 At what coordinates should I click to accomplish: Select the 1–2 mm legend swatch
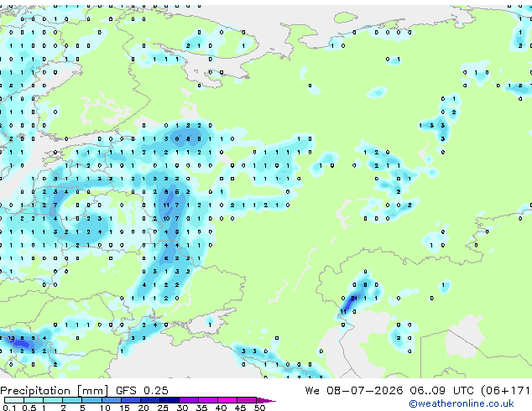coord(53,400)
